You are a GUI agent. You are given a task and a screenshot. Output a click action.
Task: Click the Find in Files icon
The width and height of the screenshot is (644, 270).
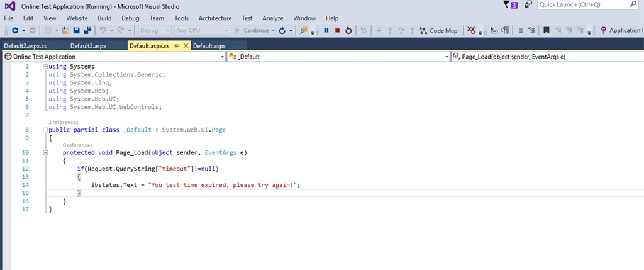(304, 30)
